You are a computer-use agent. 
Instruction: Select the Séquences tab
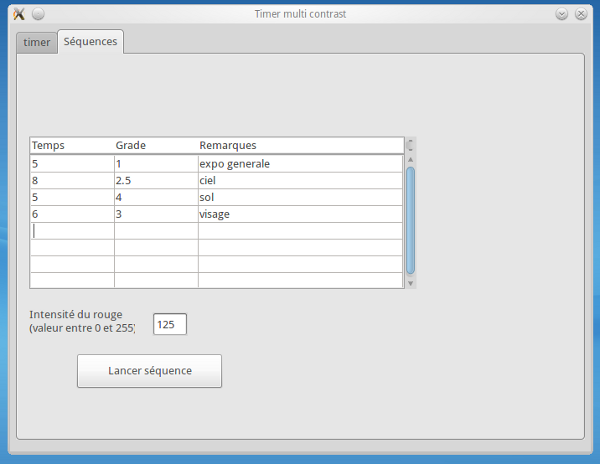(90, 41)
